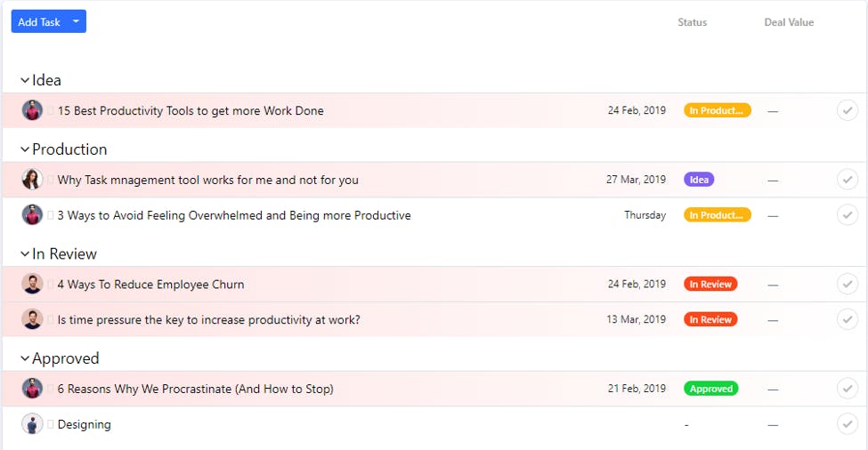Mark the Designing task as done

[848, 424]
